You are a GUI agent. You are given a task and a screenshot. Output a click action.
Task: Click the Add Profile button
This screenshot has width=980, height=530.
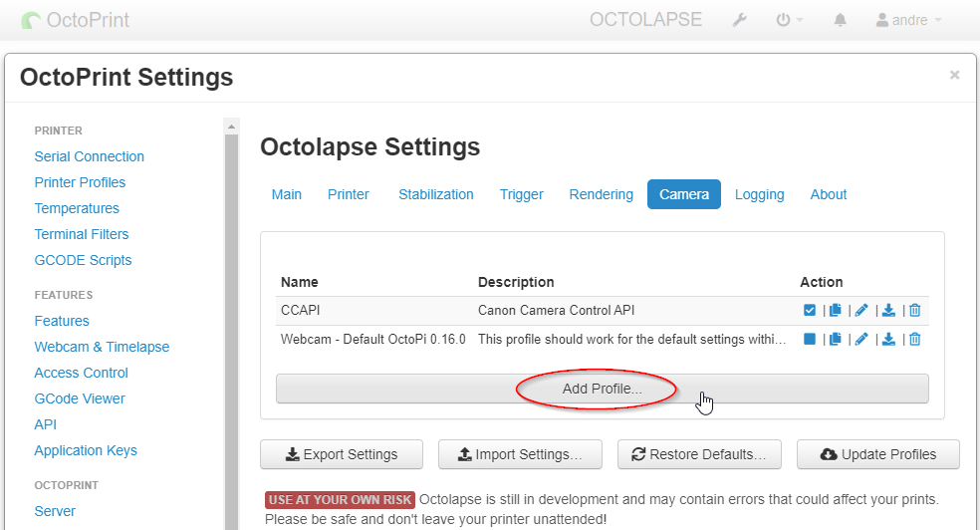point(602,389)
